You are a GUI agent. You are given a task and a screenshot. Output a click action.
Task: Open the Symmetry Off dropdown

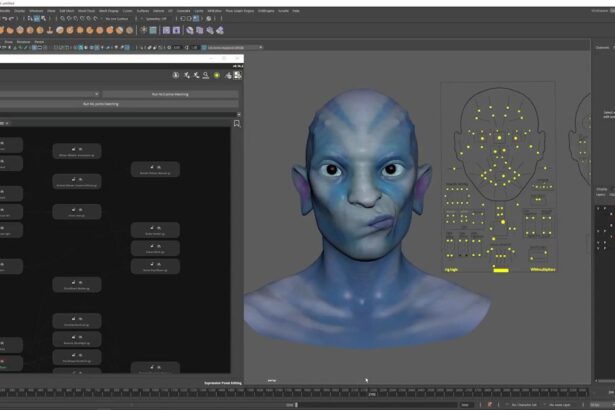tap(156, 18)
